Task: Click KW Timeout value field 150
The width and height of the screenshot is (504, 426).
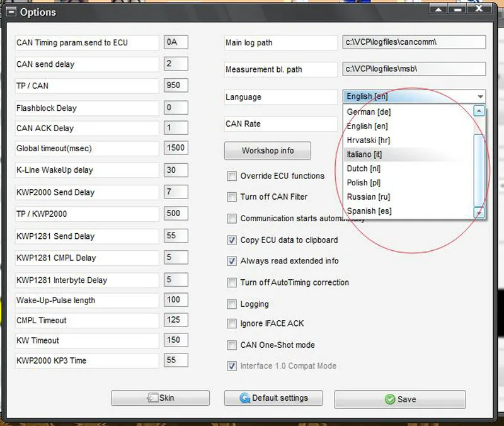Action: [176, 340]
